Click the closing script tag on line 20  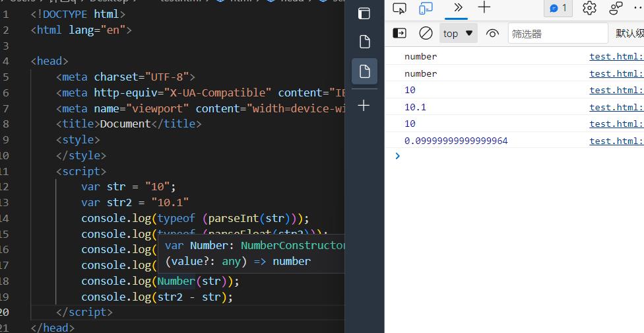point(84,313)
